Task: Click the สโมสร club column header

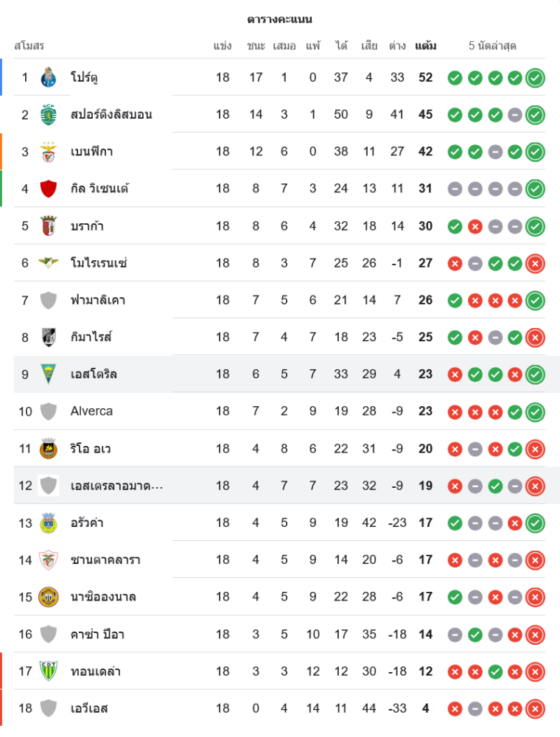Action: click(29, 46)
